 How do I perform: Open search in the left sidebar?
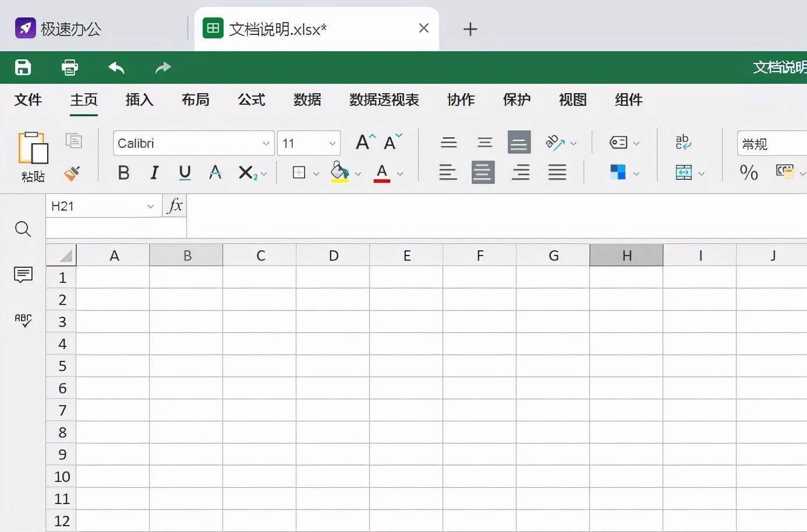tap(23, 229)
